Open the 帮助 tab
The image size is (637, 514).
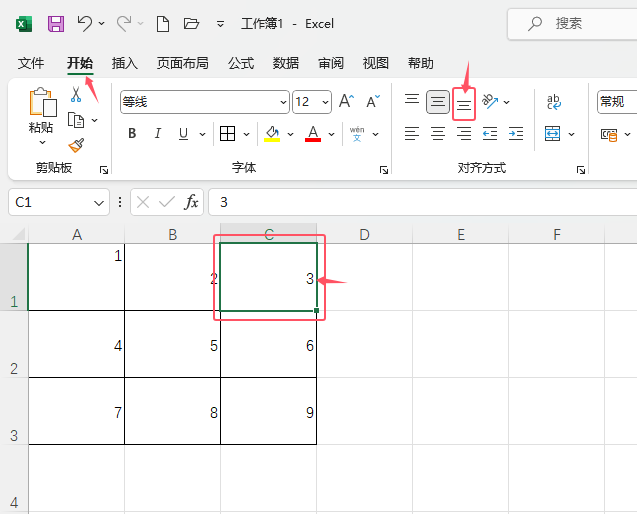[x=420, y=63]
